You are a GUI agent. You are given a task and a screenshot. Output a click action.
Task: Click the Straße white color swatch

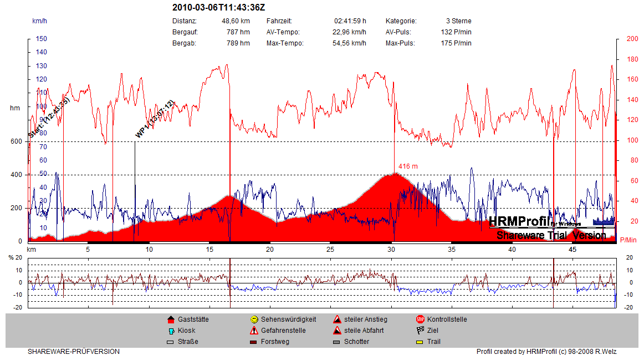[x=171, y=342]
